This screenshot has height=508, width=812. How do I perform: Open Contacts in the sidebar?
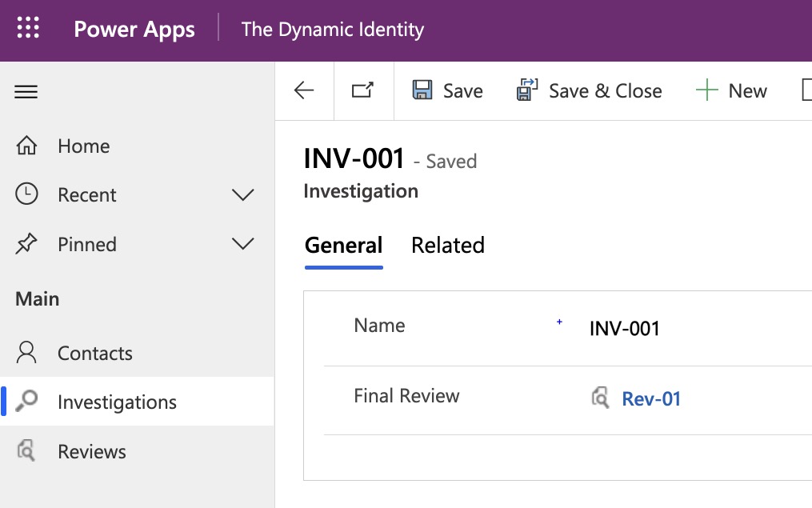94,354
